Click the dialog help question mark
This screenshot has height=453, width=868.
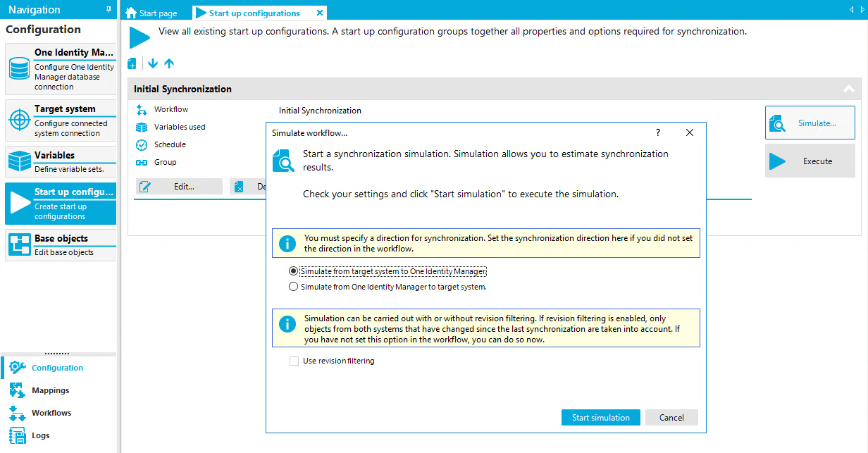658,132
